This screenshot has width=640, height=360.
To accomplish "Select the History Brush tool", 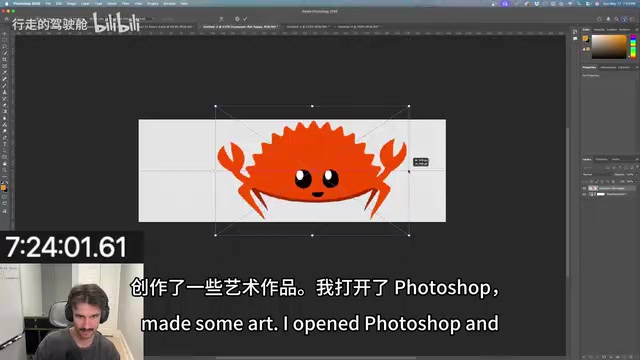I will click(4, 99).
